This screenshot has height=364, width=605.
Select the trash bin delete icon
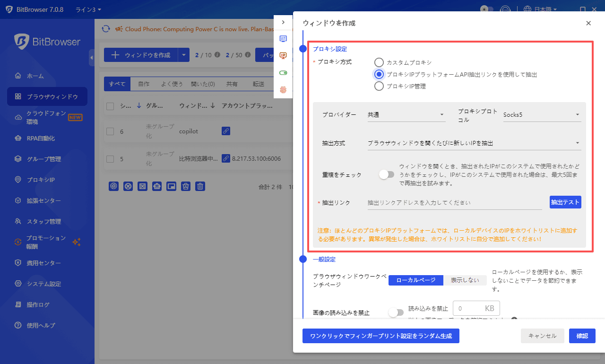(200, 186)
